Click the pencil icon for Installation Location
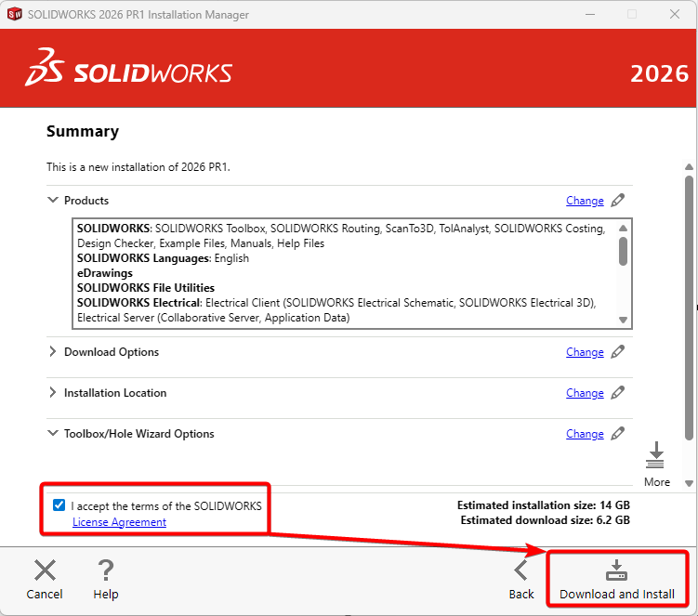The width and height of the screenshot is (698, 616). pos(618,392)
